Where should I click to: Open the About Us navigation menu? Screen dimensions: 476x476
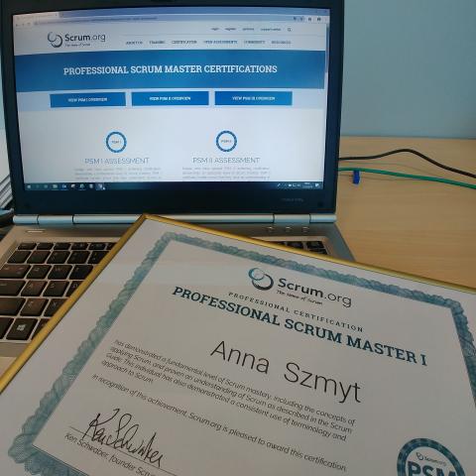point(134,43)
